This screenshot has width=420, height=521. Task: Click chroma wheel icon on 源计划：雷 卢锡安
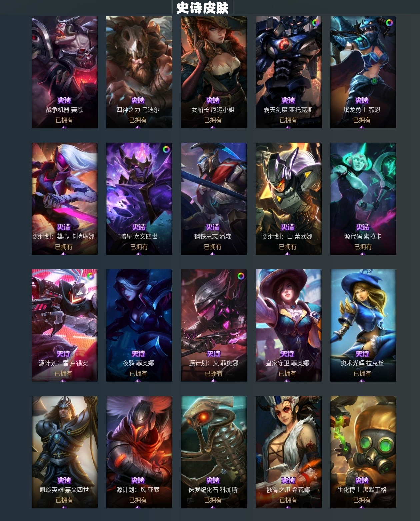click(90, 276)
